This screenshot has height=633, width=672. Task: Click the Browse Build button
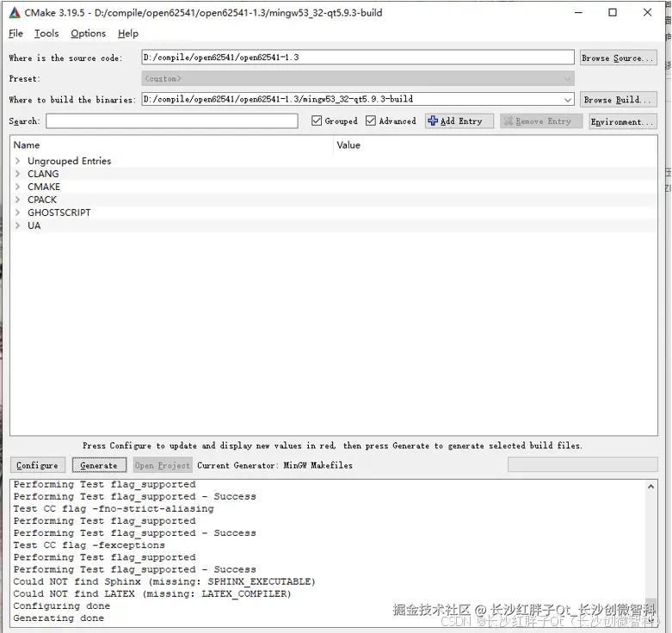[x=619, y=100]
